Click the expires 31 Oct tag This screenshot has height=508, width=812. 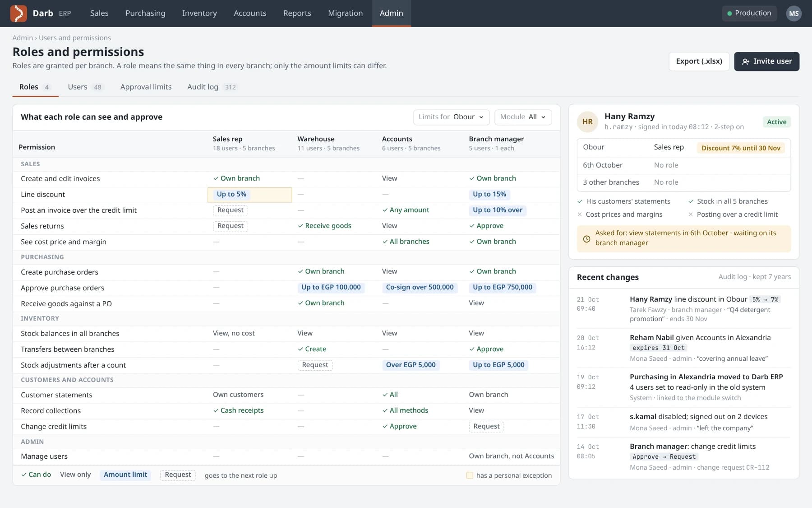[658, 348]
